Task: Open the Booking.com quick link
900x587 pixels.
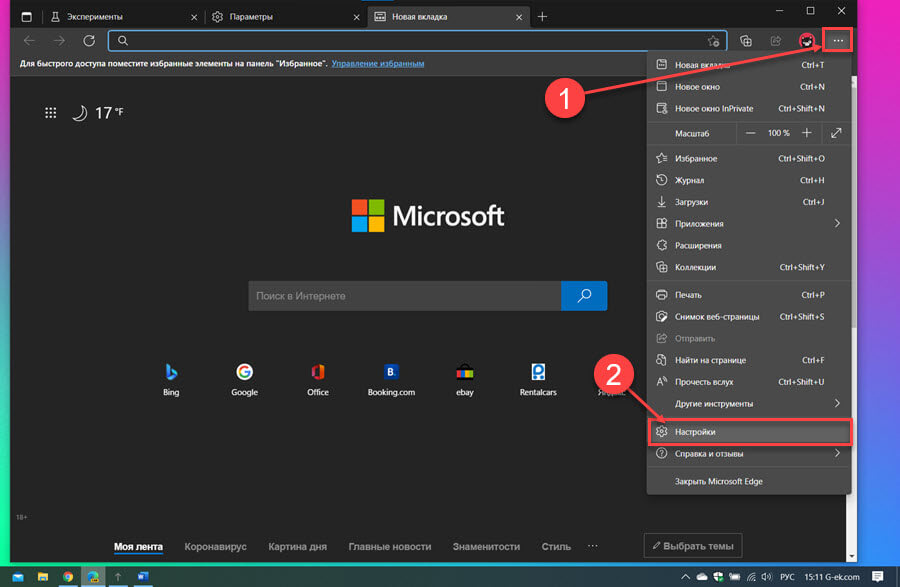Action: click(391, 380)
